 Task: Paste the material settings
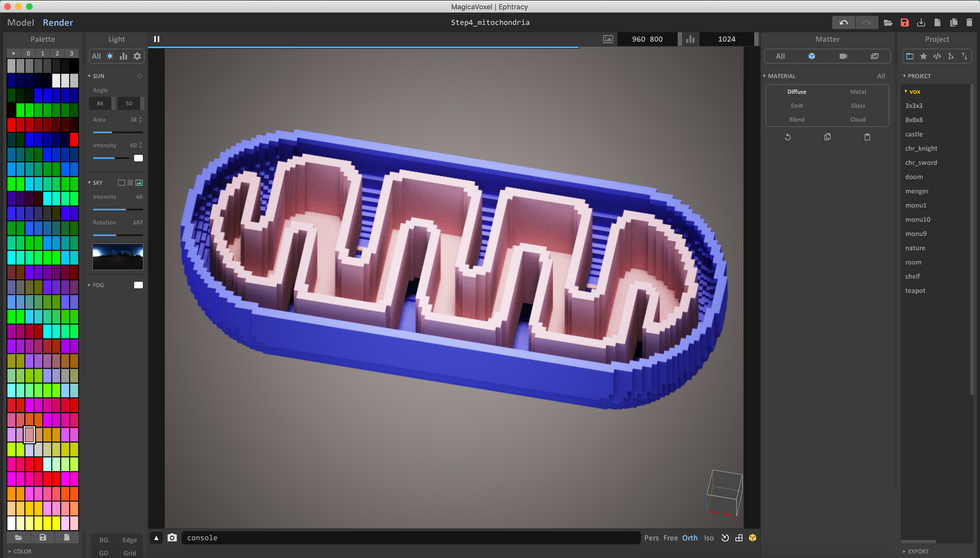point(867,137)
